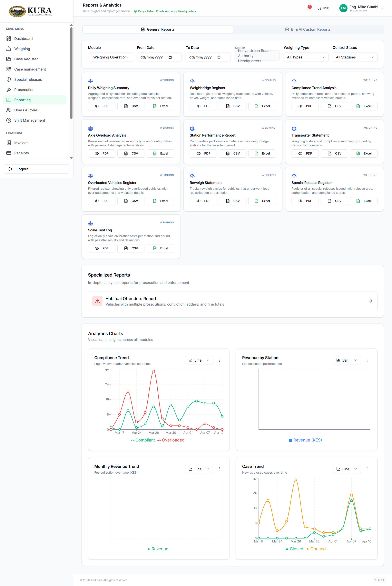Open Dashboard from the sidebar
This screenshot has width=392, height=586.
pyautogui.click(x=35, y=39)
